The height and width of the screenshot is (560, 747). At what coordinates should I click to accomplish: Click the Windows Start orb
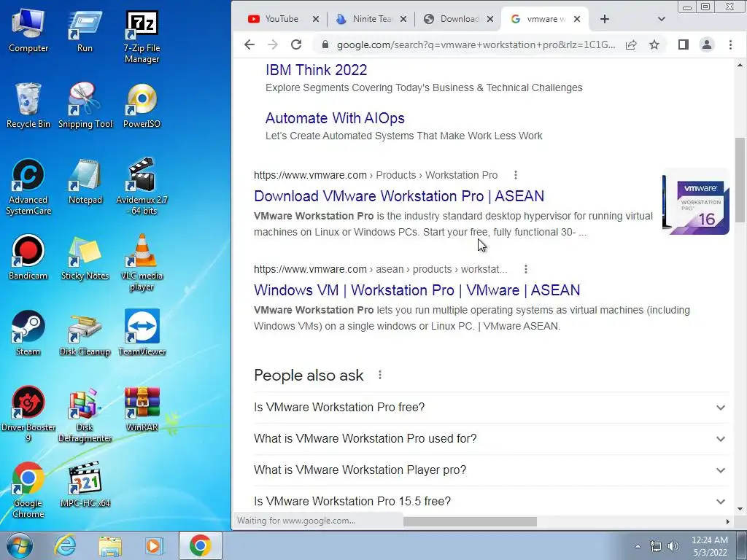[18, 545]
